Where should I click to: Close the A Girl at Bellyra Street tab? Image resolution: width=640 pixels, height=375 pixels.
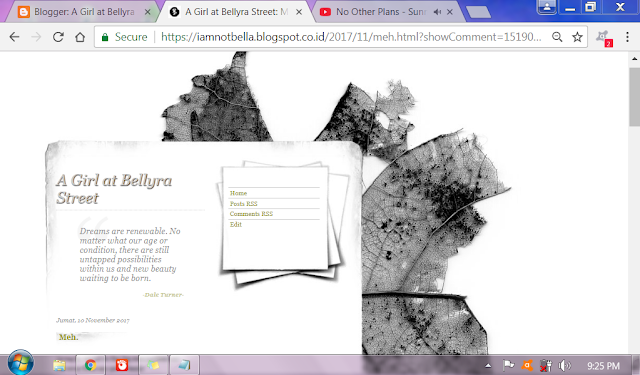pyautogui.click(x=299, y=12)
